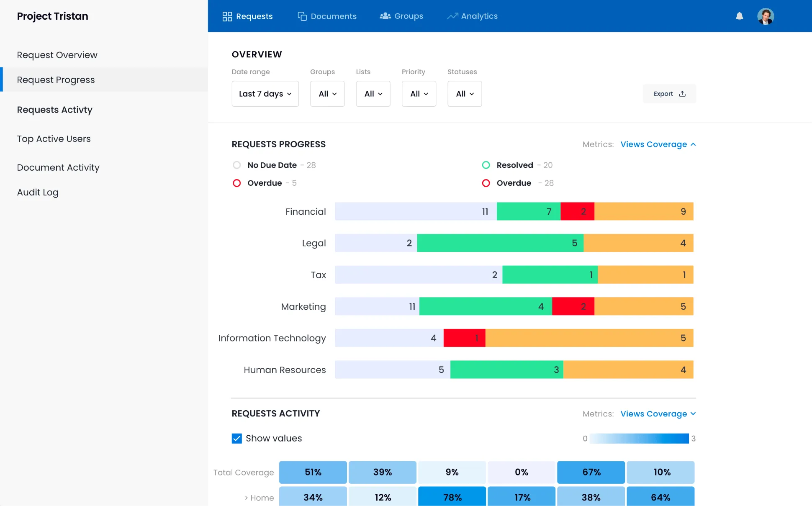Click the notification bell icon
Screen dimensions: 812x506
[739, 16]
